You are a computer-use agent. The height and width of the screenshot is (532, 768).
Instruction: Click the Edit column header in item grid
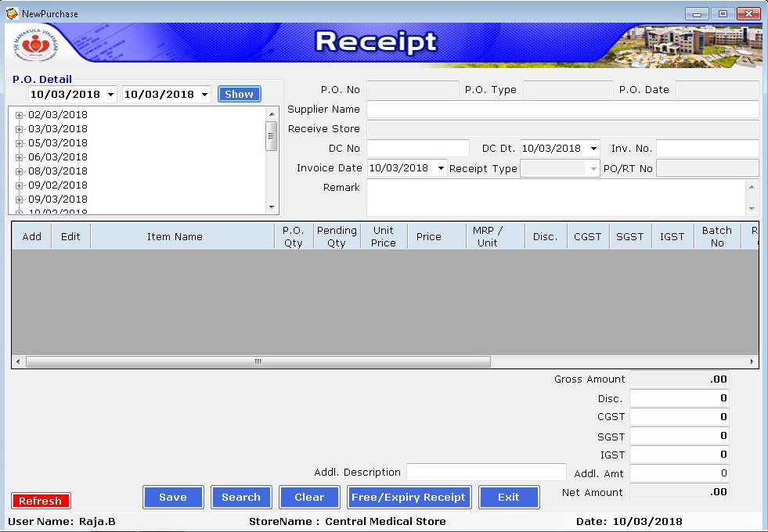pos(70,236)
